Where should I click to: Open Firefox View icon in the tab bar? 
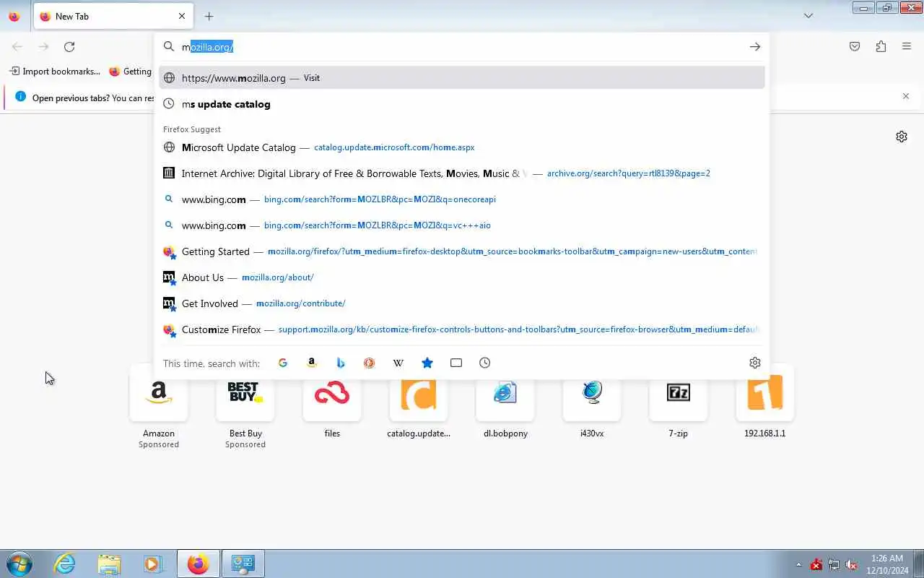point(14,16)
